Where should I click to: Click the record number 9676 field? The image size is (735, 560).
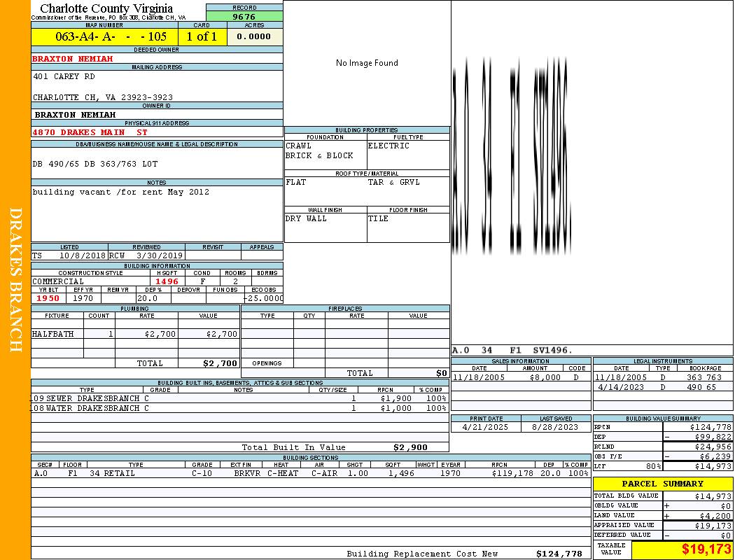pos(244,17)
